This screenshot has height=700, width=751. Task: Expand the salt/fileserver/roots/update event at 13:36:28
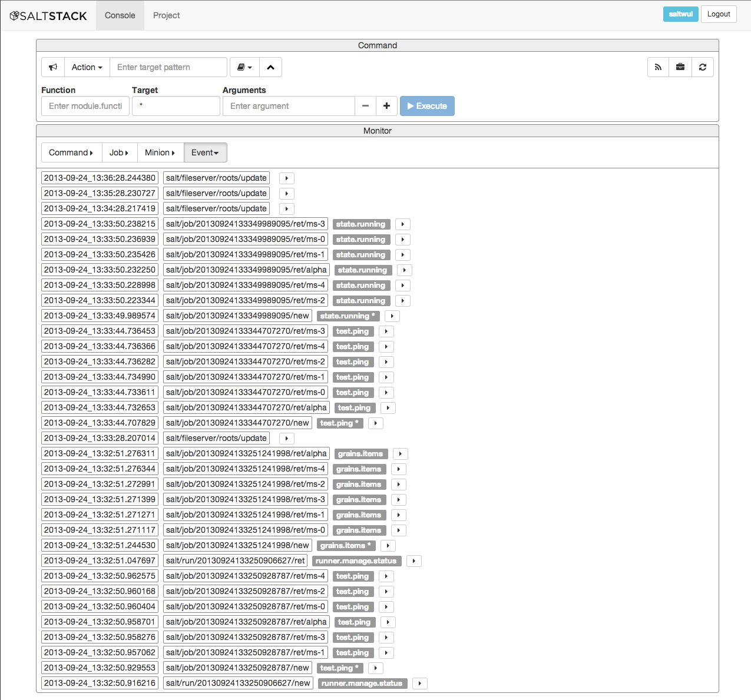[x=286, y=178]
